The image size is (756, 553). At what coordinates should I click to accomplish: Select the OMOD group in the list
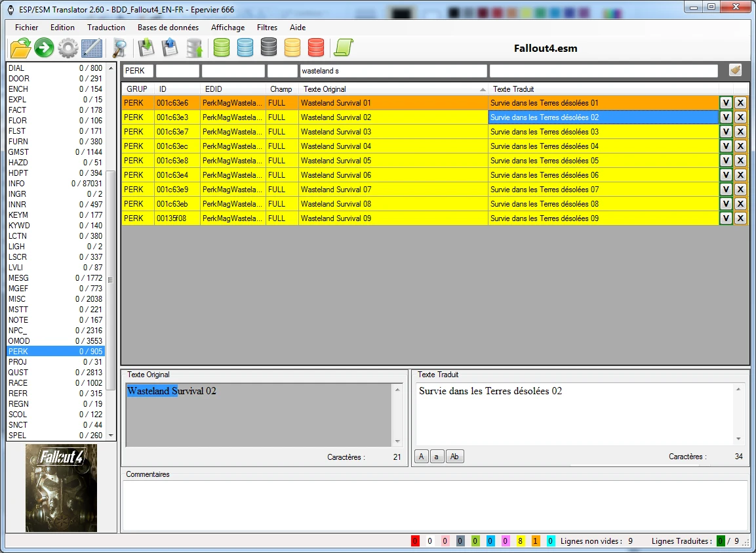pyautogui.click(x=56, y=341)
